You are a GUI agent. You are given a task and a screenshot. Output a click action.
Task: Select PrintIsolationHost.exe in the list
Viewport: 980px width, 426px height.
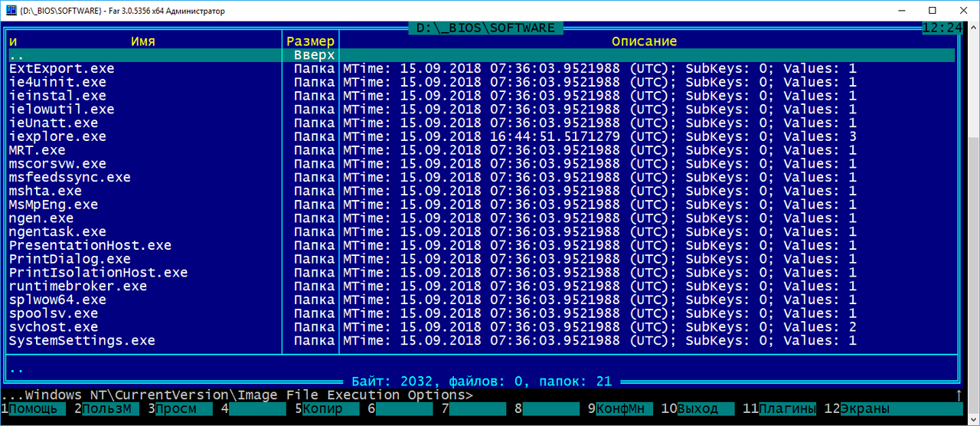(482, 273)
